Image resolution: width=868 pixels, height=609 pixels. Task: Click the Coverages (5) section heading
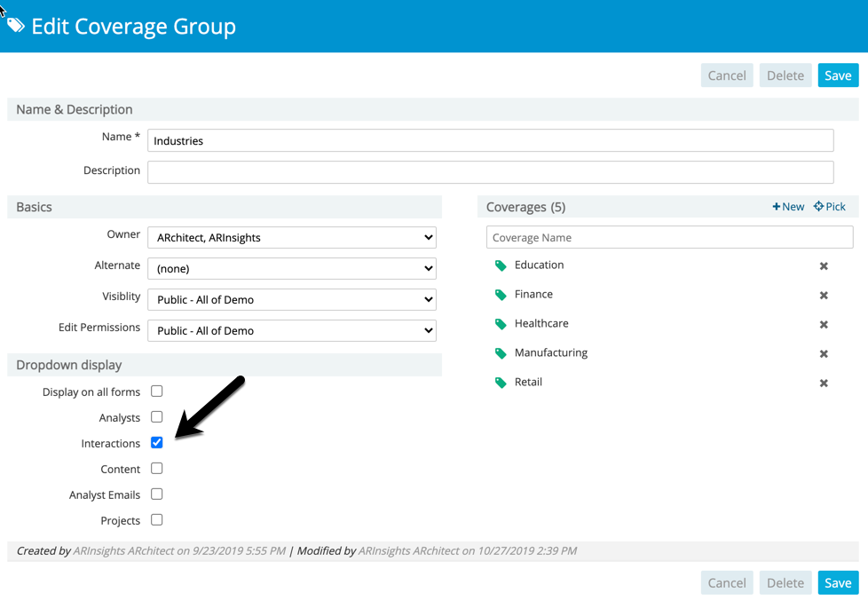tap(526, 207)
